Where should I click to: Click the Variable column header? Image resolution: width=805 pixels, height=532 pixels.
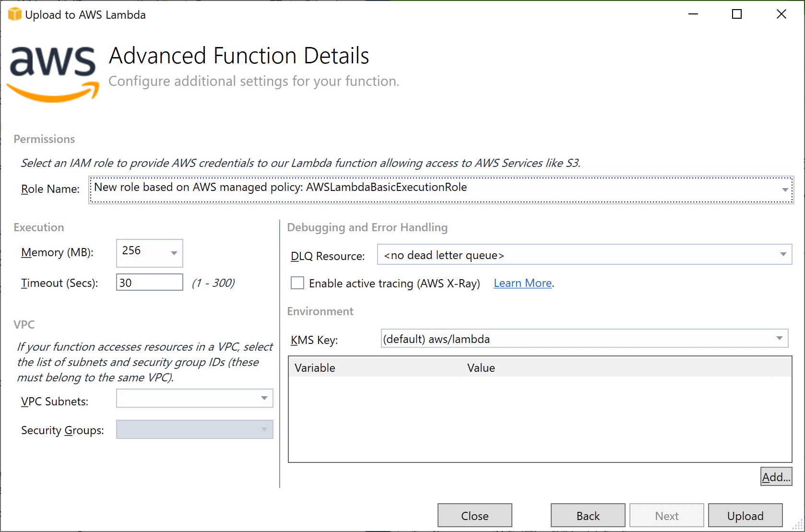(375, 367)
